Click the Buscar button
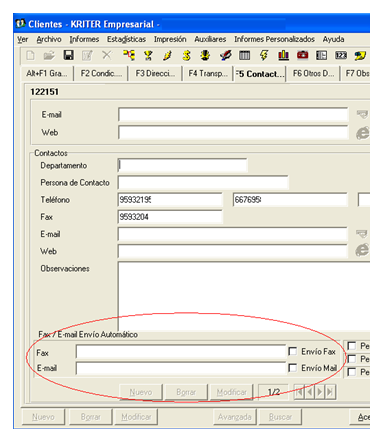This screenshot has width=379, height=436. click(280, 417)
